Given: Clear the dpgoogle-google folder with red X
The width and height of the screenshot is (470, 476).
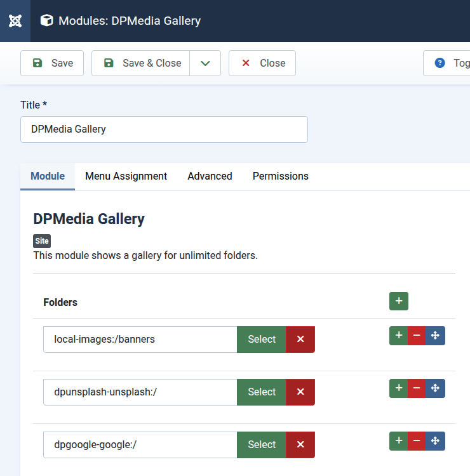Looking at the screenshot, I should (300, 445).
